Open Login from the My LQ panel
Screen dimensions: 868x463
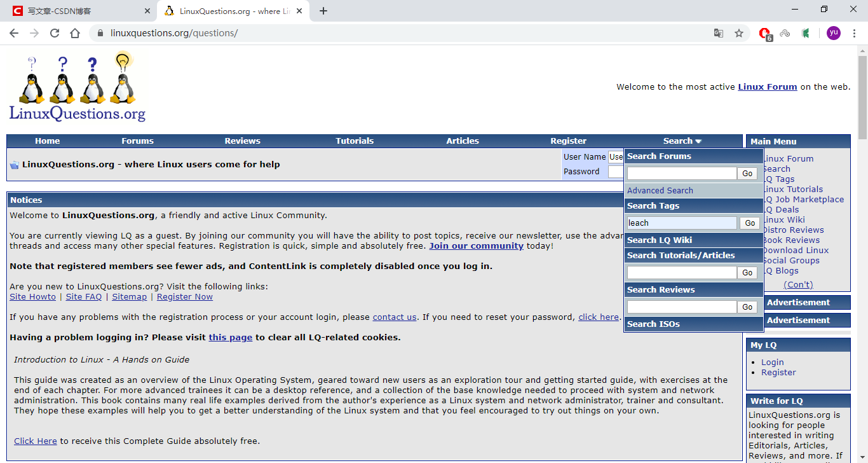(x=773, y=362)
